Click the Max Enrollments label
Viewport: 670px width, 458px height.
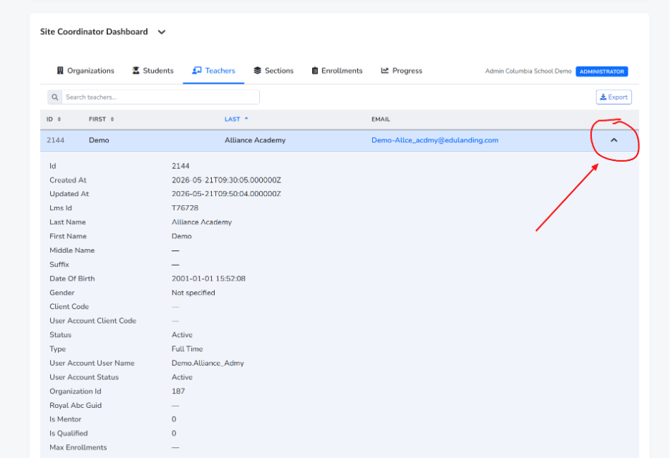pos(78,447)
